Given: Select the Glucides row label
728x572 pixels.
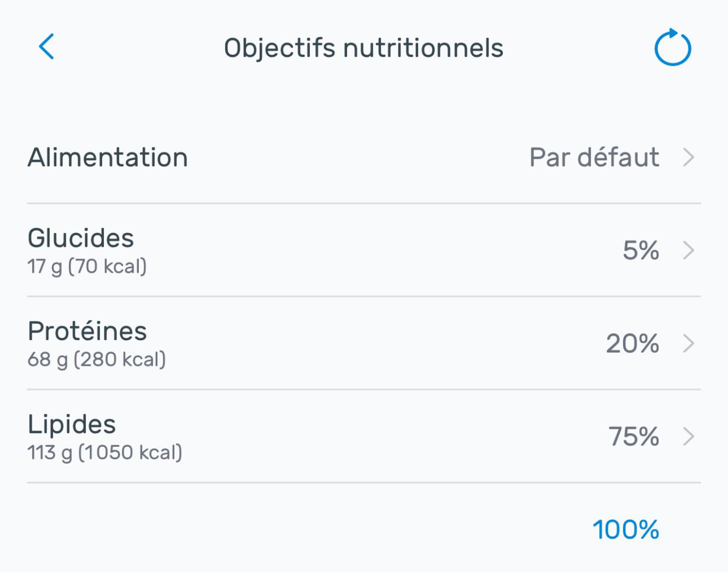Looking at the screenshot, I should (81, 238).
